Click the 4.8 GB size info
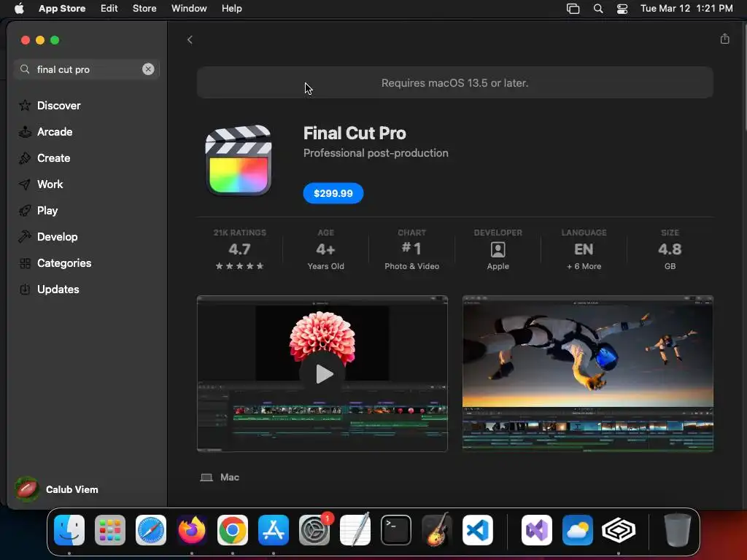The width and height of the screenshot is (747, 560). (x=670, y=250)
